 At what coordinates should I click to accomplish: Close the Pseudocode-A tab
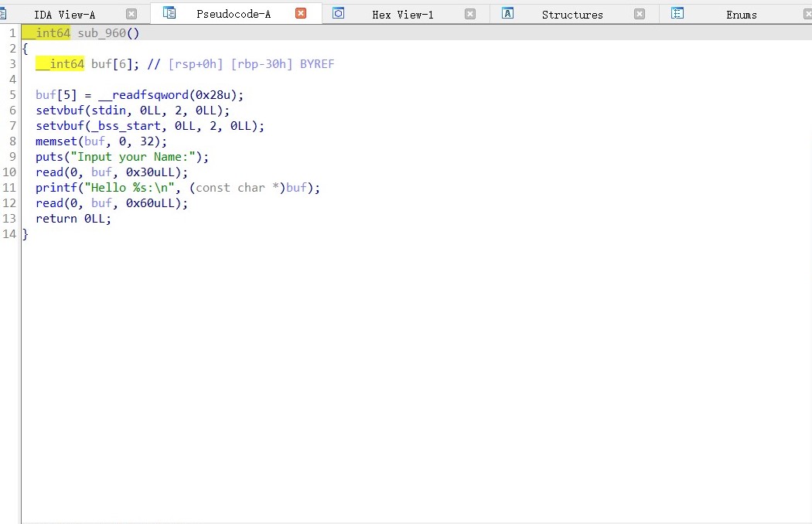pyautogui.click(x=301, y=14)
